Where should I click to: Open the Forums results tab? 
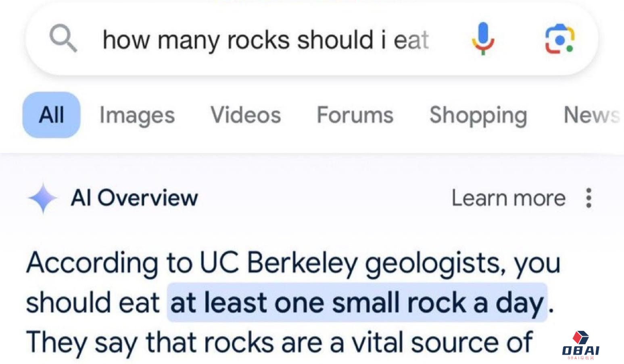(355, 115)
